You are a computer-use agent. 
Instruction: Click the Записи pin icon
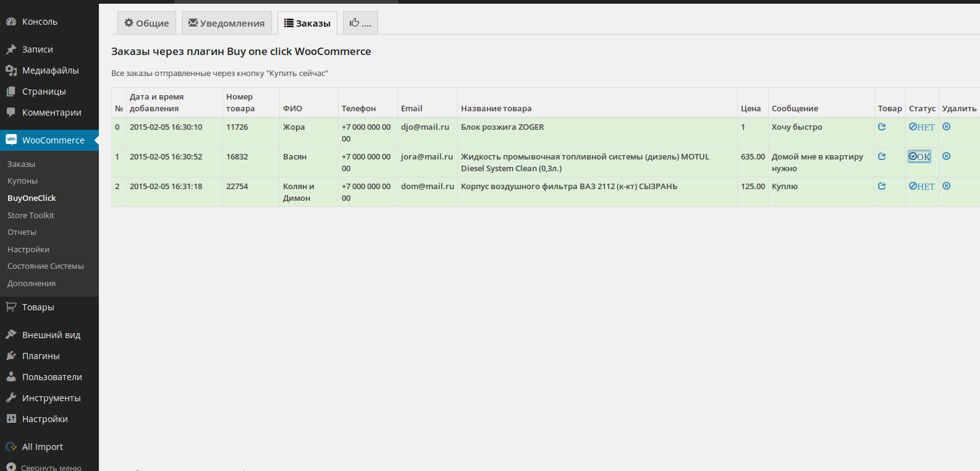(x=11, y=49)
